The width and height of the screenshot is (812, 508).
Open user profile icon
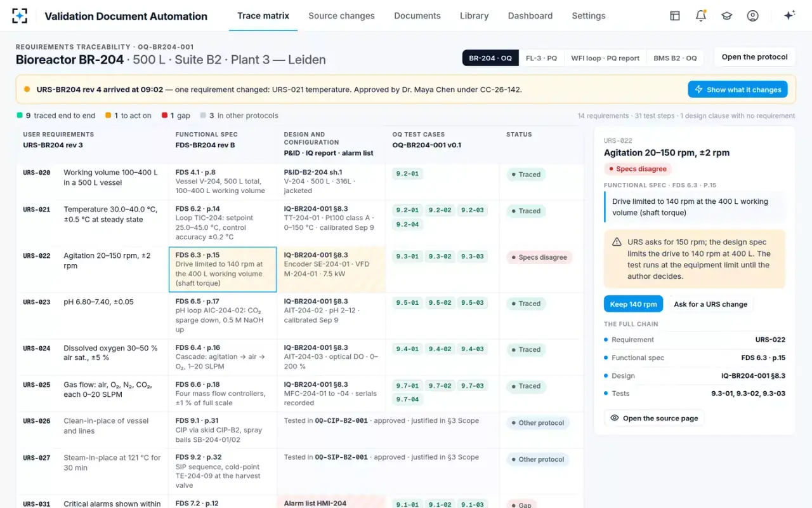point(753,16)
